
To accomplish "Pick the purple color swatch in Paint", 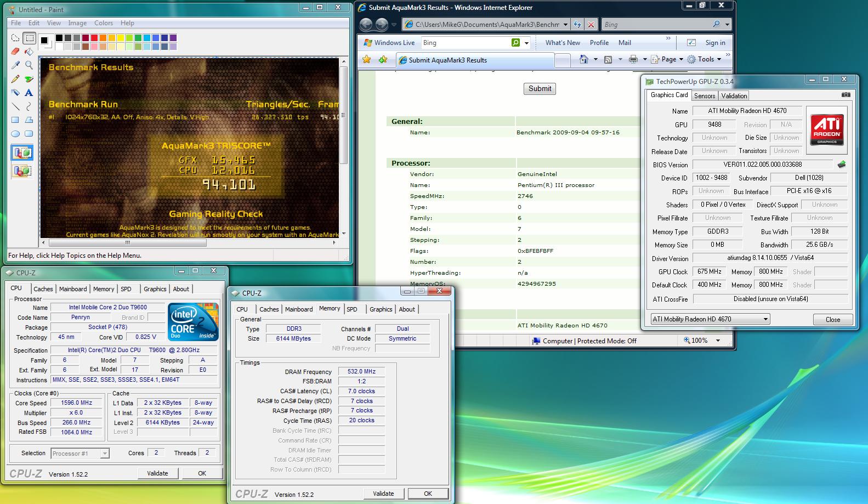I will (173, 38).
